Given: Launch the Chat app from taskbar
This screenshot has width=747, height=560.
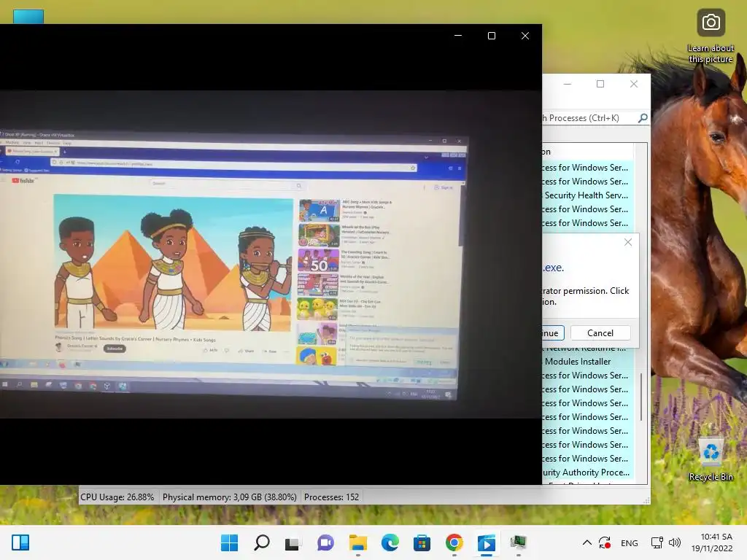Looking at the screenshot, I should click(x=325, y=542).
